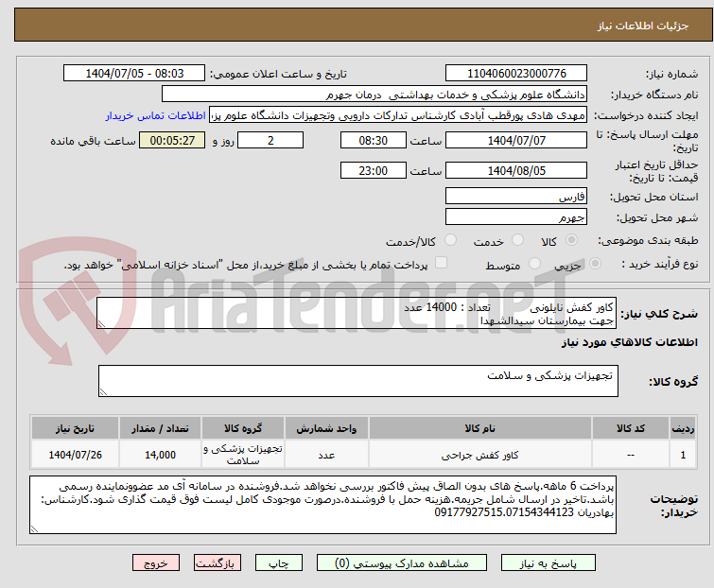
Task: Click the گروه کالا text box
Action: pos(358,381)
